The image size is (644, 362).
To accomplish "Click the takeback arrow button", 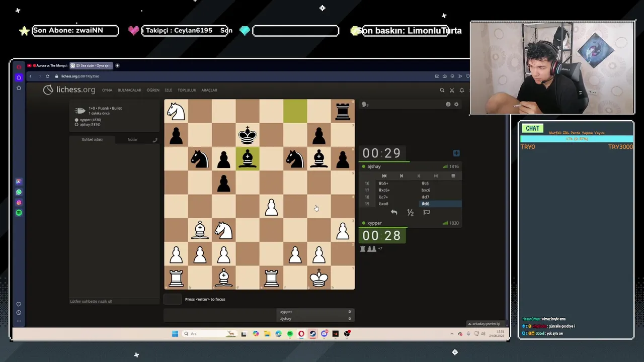I will coord(394,212).
